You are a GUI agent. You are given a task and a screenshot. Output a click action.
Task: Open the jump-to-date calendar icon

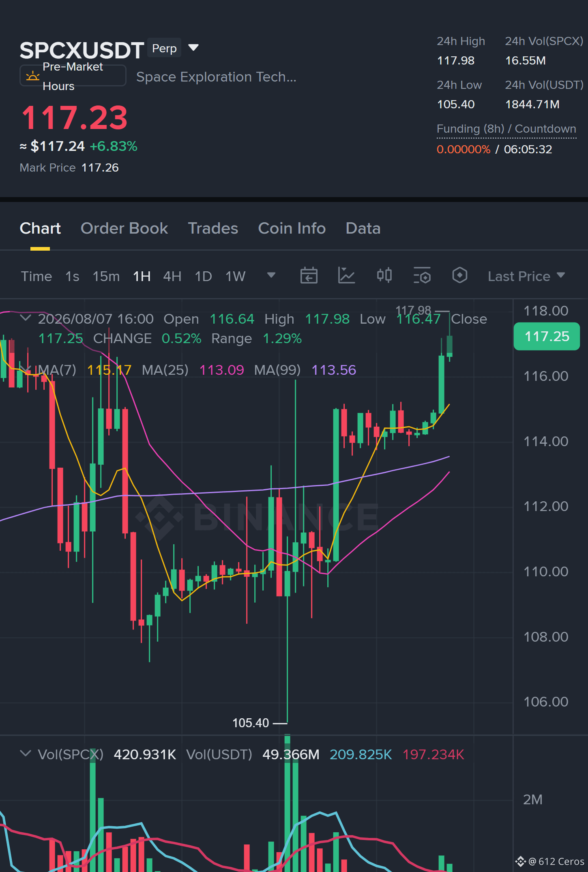(309, 276)
